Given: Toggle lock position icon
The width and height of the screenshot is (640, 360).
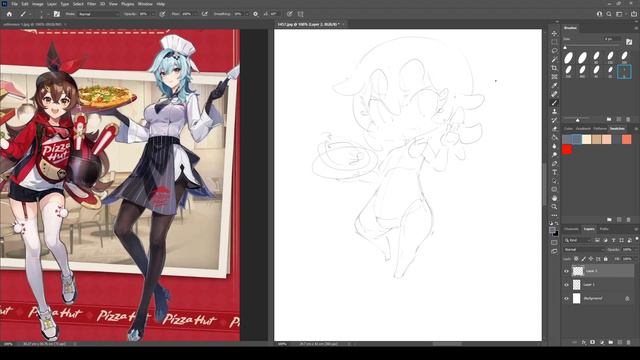Looking at the screenshot, I should coord(591,259).
